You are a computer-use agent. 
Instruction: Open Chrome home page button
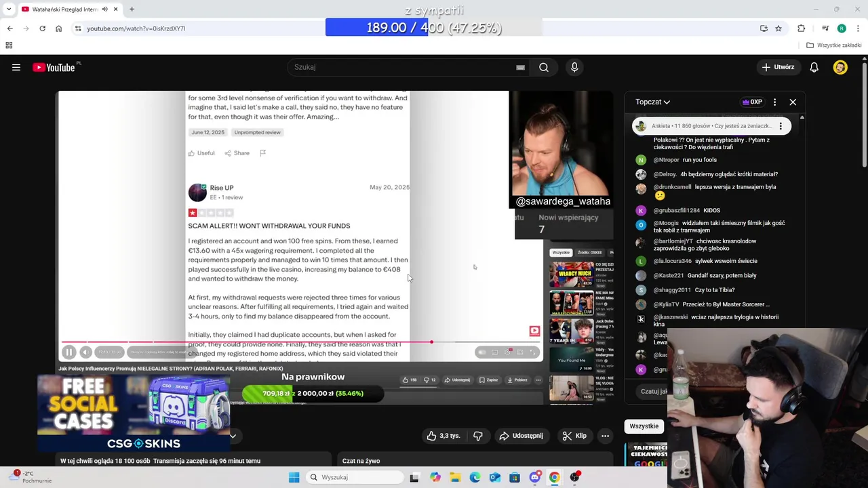[59, 28]
